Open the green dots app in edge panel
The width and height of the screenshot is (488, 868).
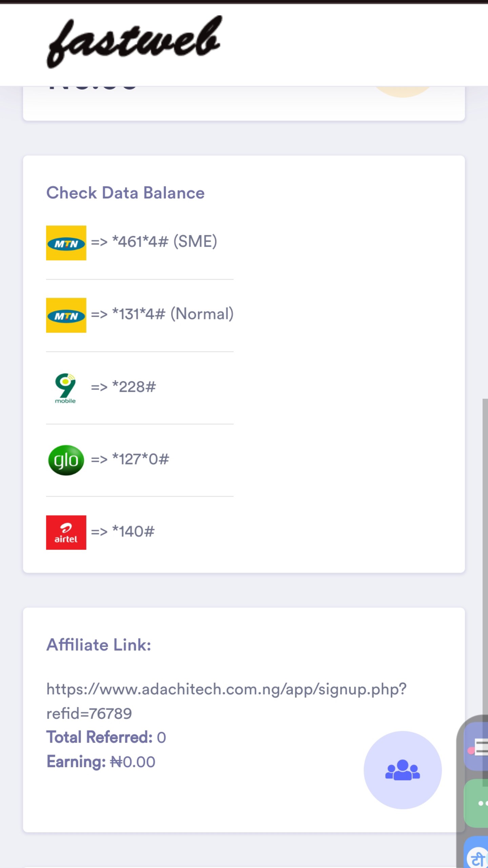pyautogui.click(x=479, y=803)
